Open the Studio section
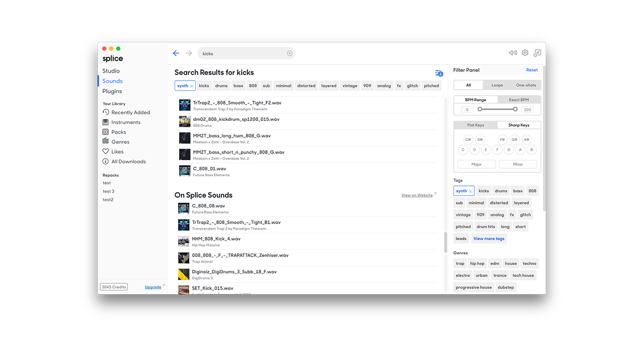Screen dimensions: 644x339 [111, 71]
